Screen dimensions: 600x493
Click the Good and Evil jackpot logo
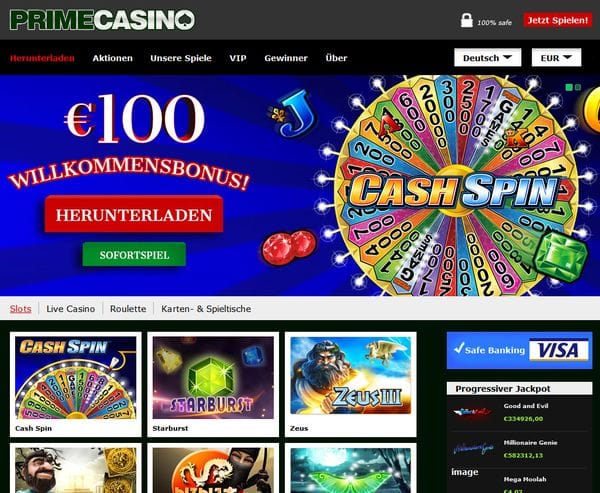pyautogui.click(x=473, y=412)
